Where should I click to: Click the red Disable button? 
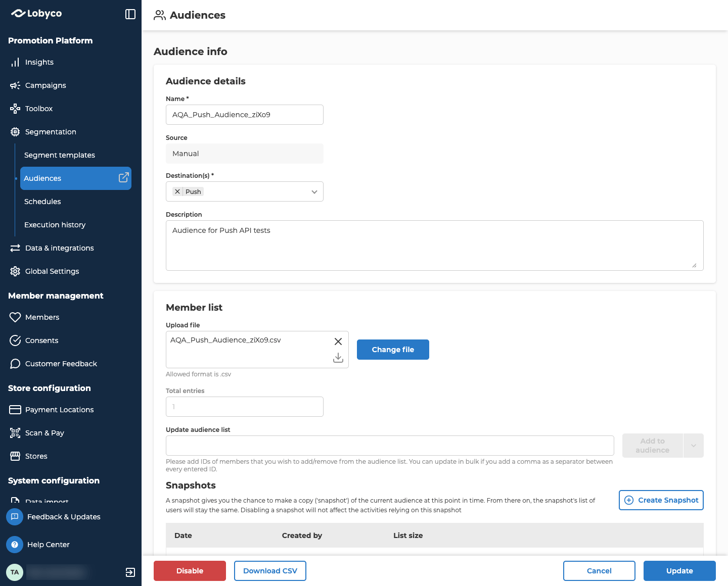(190, 571)
